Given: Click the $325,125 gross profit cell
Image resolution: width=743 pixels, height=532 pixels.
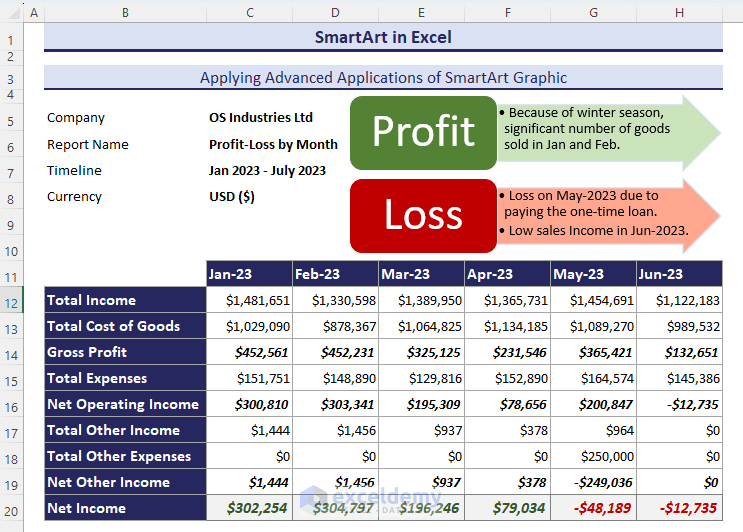Looking at the screenshot, I should [x=421, y=352].
